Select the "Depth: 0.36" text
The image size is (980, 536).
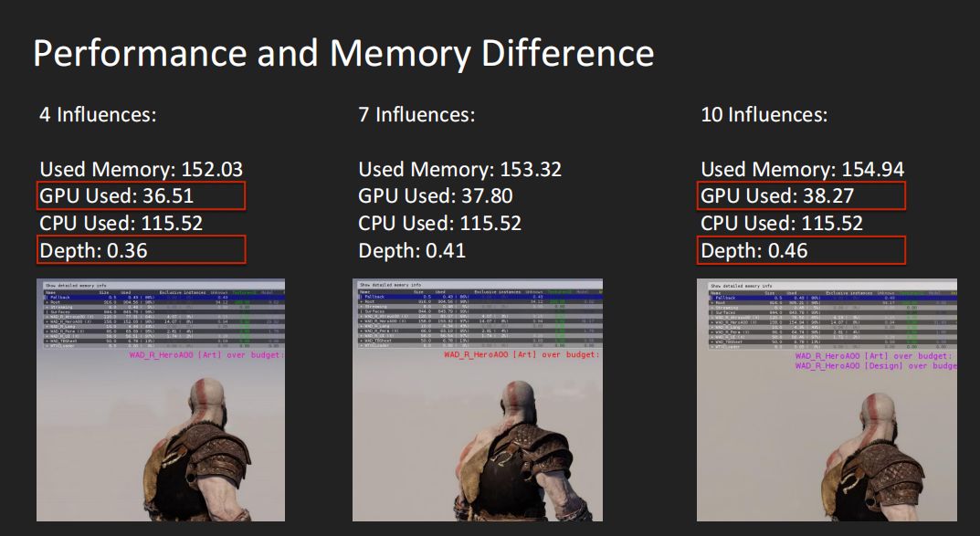pos(93,251)
